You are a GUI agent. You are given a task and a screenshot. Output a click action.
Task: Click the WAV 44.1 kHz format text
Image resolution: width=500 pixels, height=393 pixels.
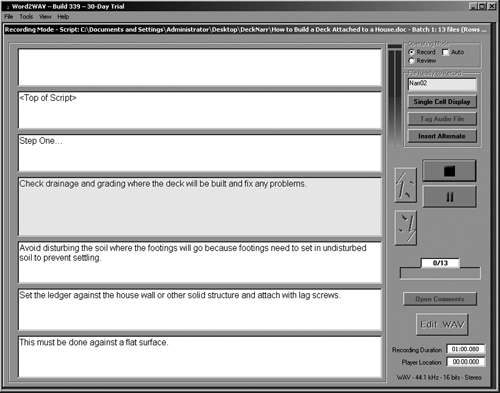pos(439,377)
